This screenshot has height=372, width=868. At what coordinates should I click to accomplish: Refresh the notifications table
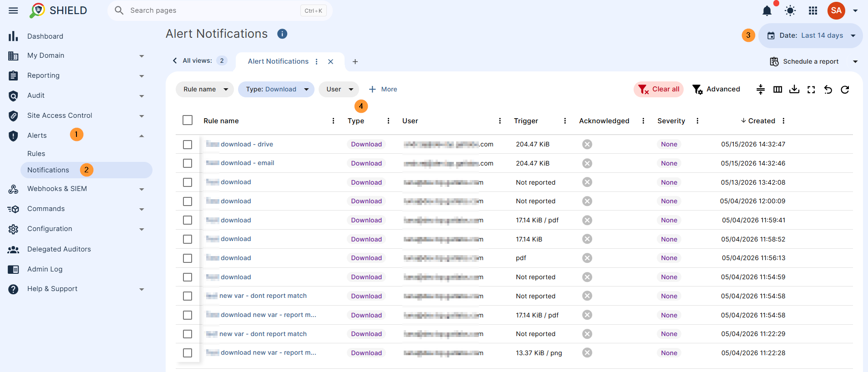point(845,90)
